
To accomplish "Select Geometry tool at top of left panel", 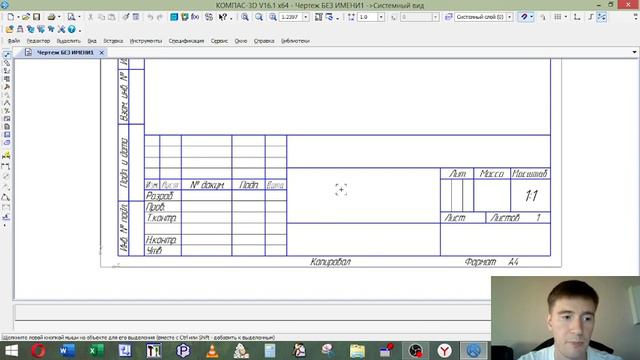I will pyautogui.click(x=7, y=55).
